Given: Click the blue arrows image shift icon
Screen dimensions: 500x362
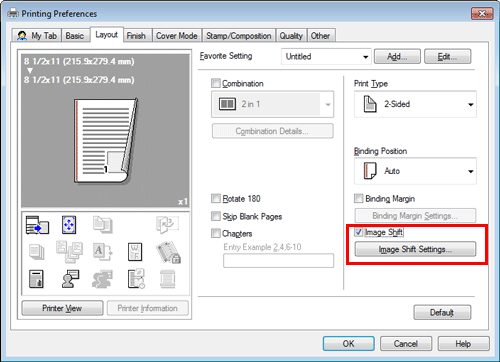Looking at the screenshot, I should tap(69, 225).
